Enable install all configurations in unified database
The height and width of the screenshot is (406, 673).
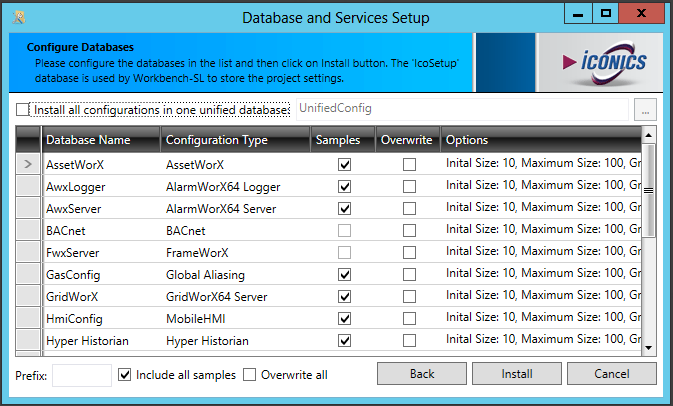(x=24, y=109)
